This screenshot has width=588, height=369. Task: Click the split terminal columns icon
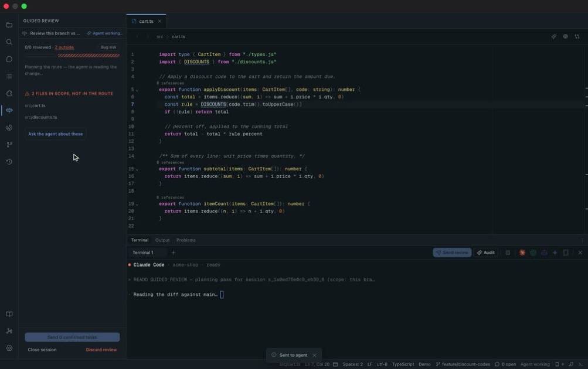[508, 252]
